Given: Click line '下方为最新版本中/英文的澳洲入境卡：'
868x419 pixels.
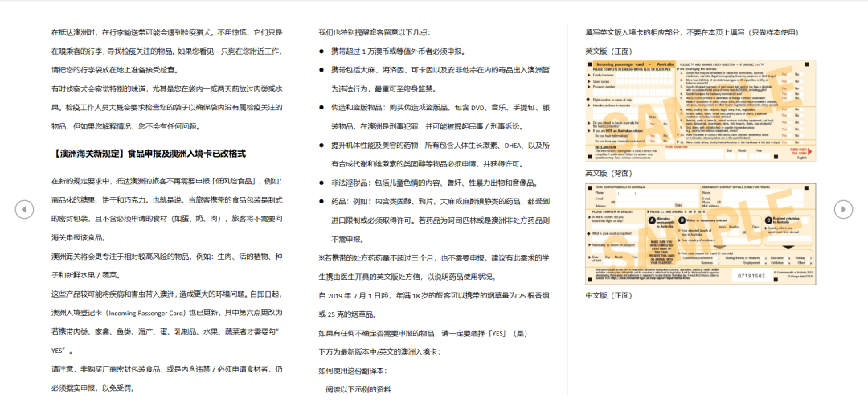Looking at the screenshot, I should (x=379, y=352).
